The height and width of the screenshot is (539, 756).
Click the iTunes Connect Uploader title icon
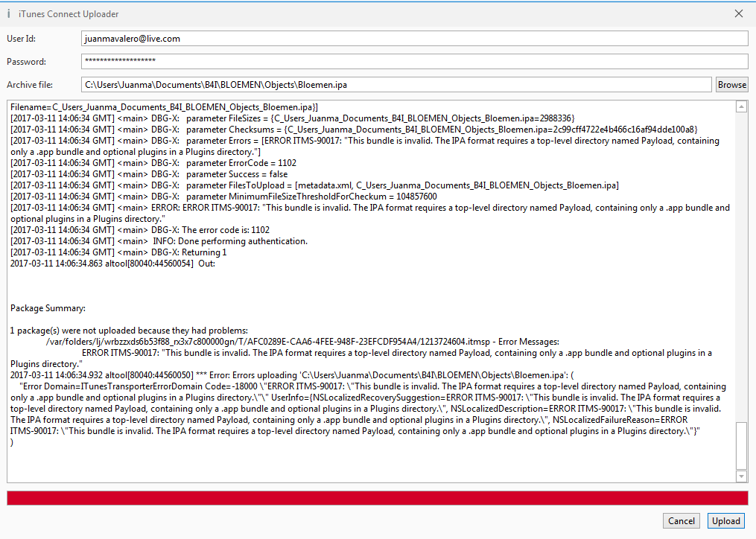click(x=9, y=14)
